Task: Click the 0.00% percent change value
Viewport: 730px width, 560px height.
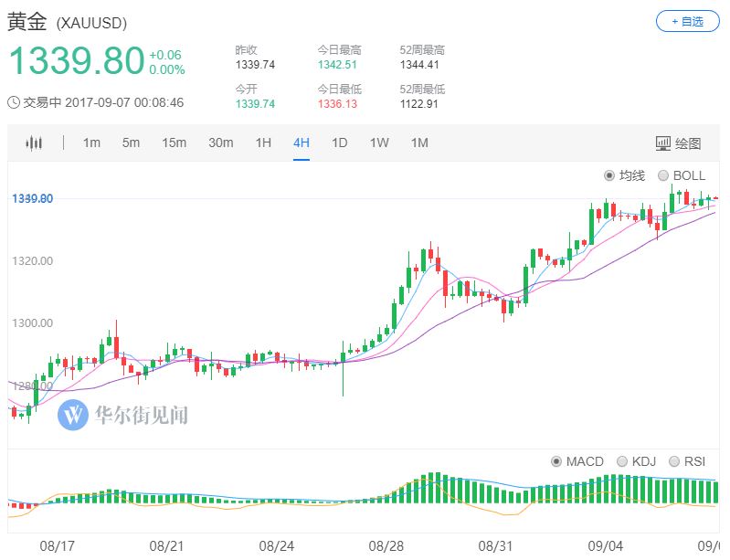Action: [x=166, y=69]
